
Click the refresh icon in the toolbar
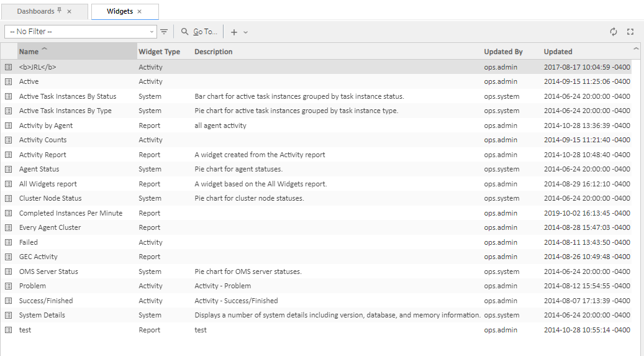click(x=614, y=32)
